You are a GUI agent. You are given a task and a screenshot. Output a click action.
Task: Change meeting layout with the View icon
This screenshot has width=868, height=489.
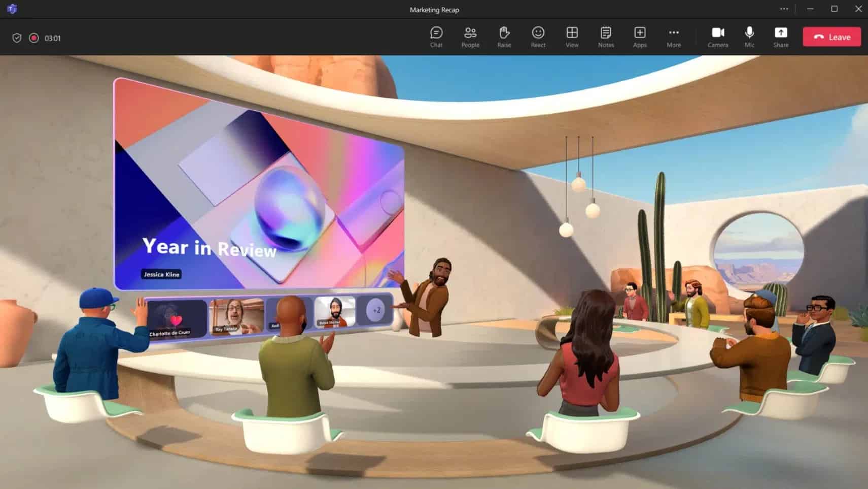(572, 37)
